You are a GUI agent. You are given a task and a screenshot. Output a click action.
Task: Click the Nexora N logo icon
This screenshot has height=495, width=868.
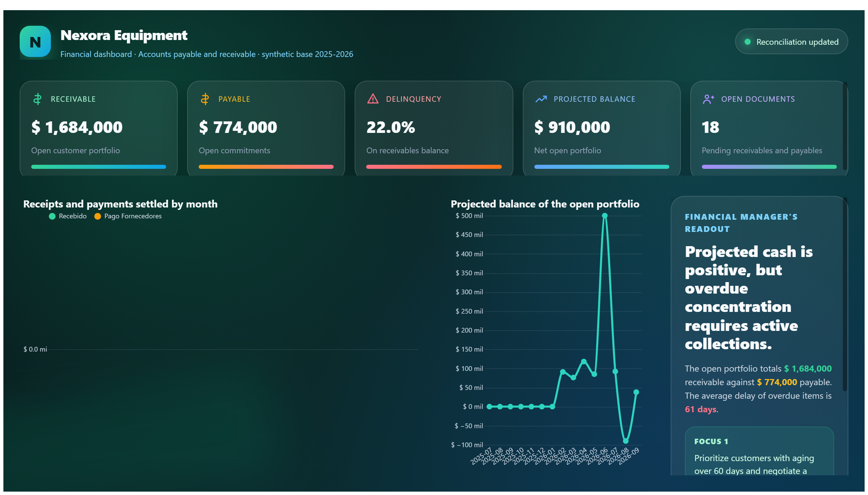click(x=35, y=41)
